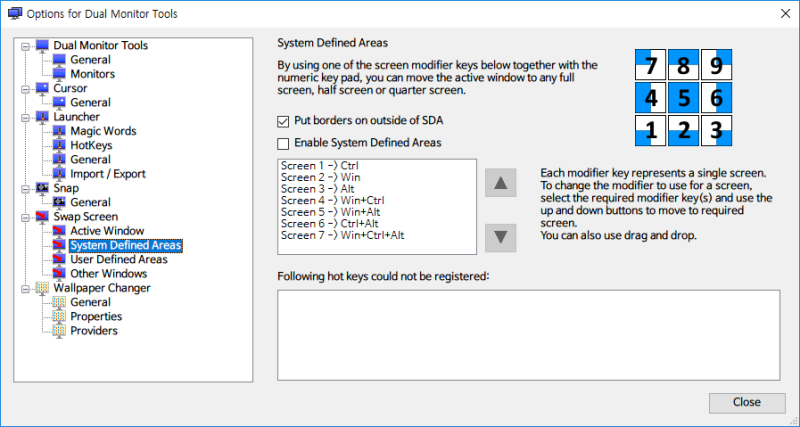
Task: Collapse the Swap Screen tree node
Action: click(25, 218)
